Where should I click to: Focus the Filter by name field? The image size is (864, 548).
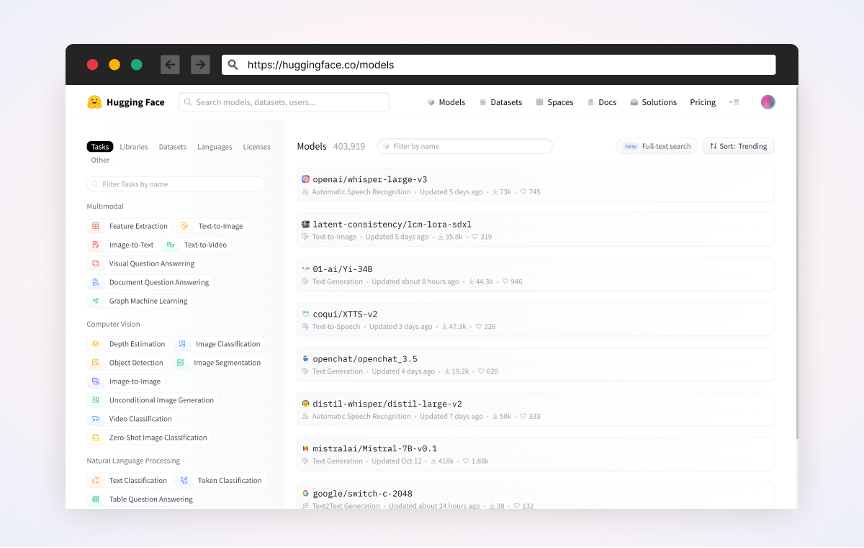coord(465,146)
